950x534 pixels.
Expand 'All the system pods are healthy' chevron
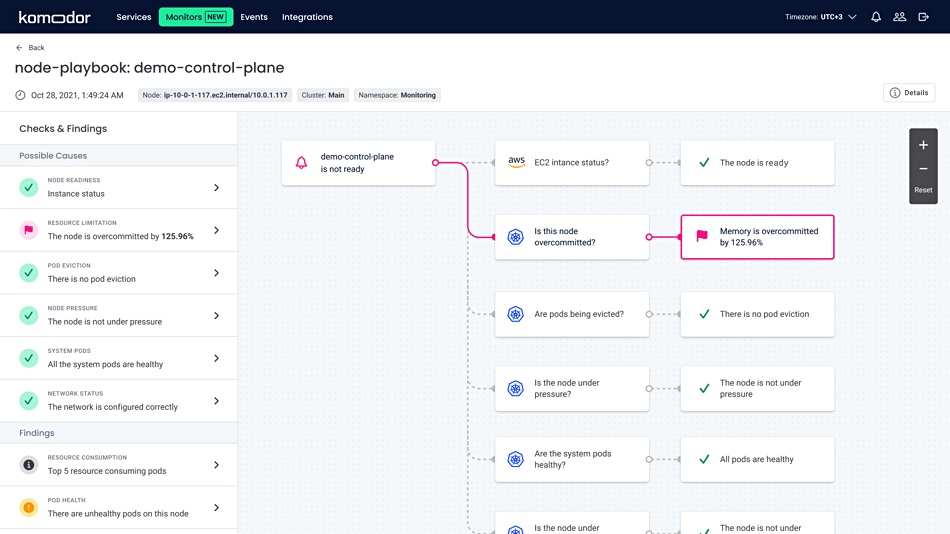216,358
